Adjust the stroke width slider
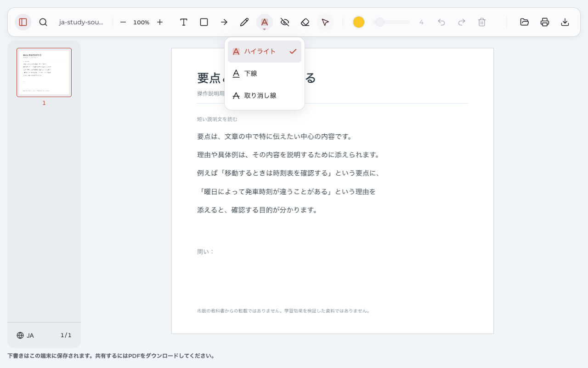 391,22
